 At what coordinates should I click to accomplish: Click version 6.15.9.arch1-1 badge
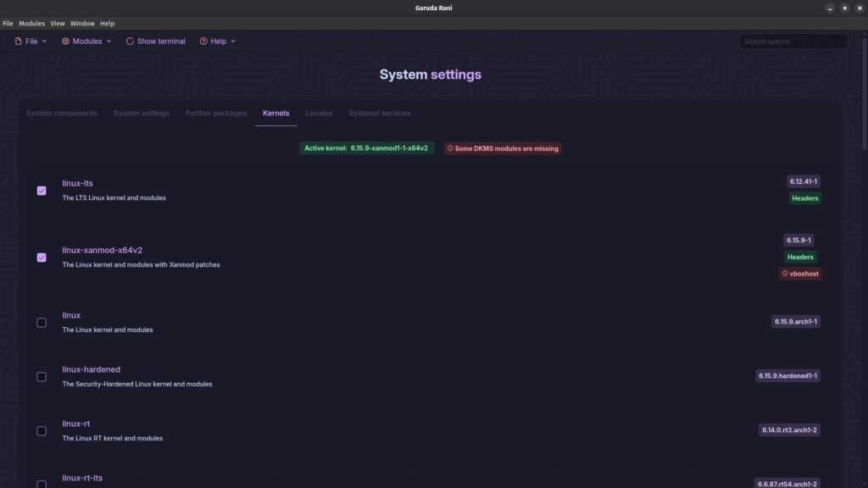[795, 321]
